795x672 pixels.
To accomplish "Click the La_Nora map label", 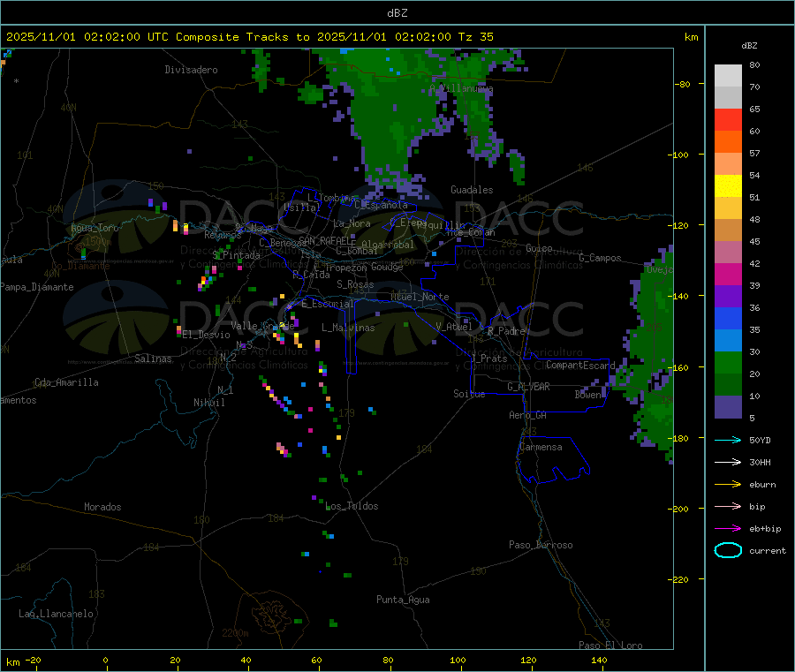I will click(352, 223).
